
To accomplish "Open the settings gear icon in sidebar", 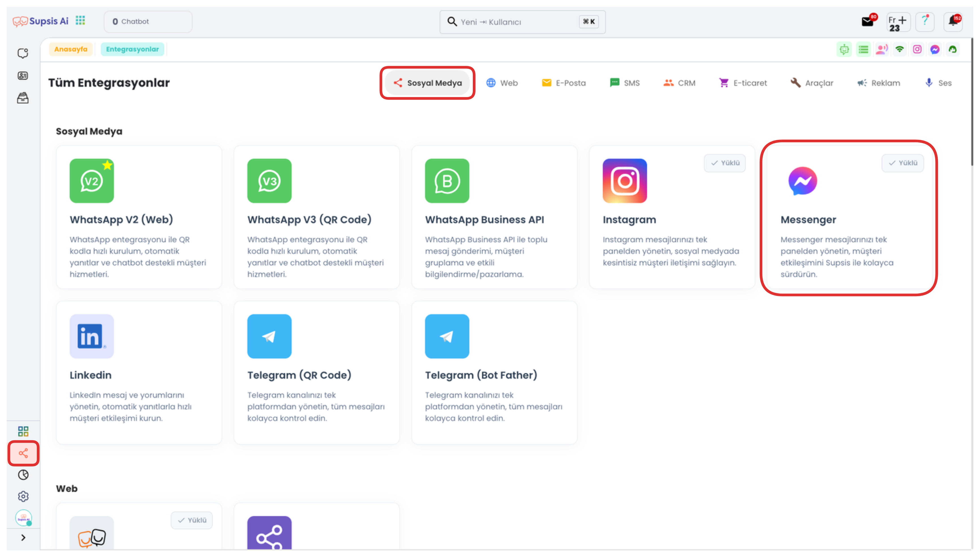I will pos(23,496).
